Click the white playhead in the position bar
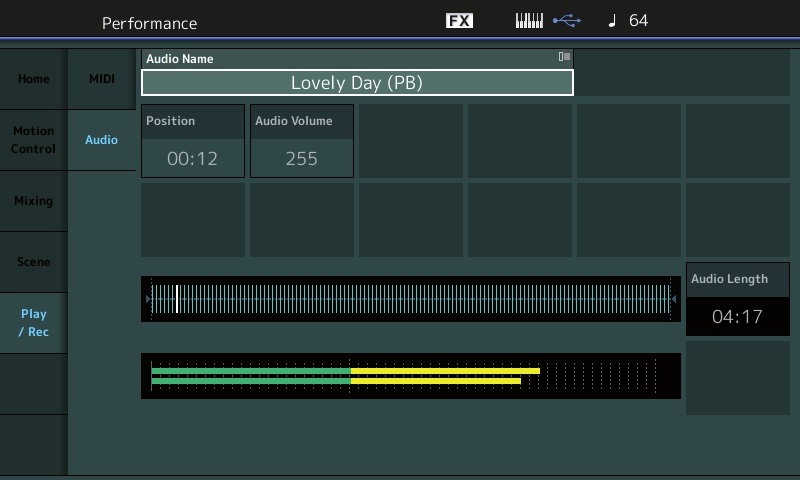 coord(177,299)
